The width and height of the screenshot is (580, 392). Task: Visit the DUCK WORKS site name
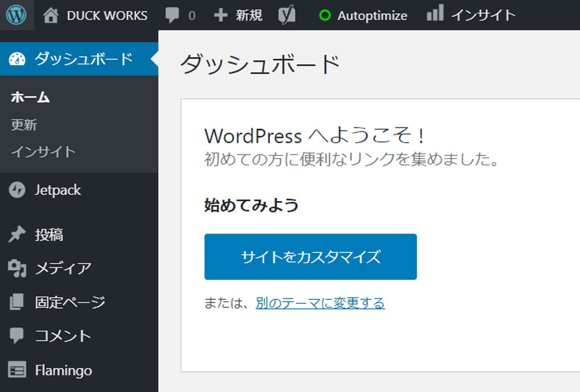point(107,15)
